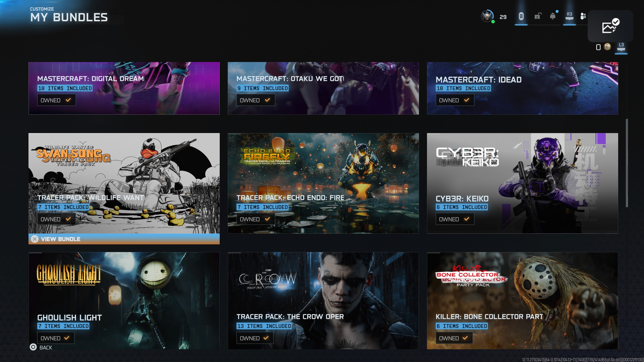Click Owned badge on Mastercraft: Digital Dream
The width and height of the screenshot is (644, 362).
57,100
